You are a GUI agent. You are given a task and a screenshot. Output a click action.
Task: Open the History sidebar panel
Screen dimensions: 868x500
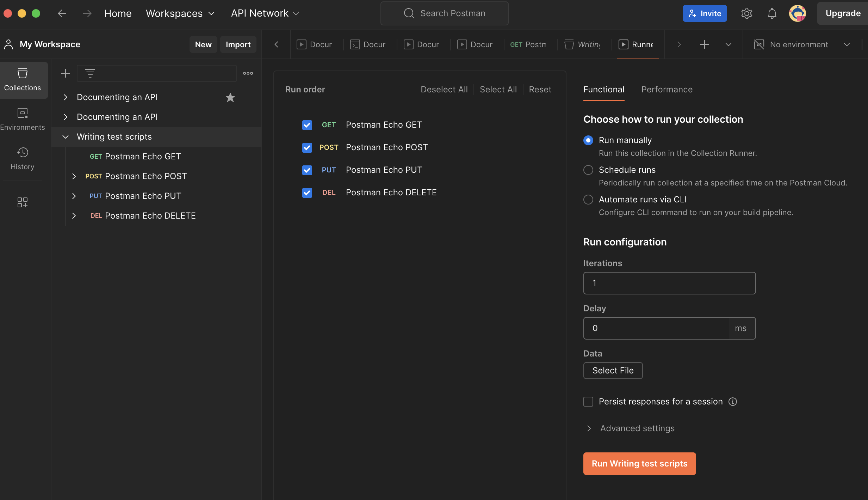(x=23, y=159)
